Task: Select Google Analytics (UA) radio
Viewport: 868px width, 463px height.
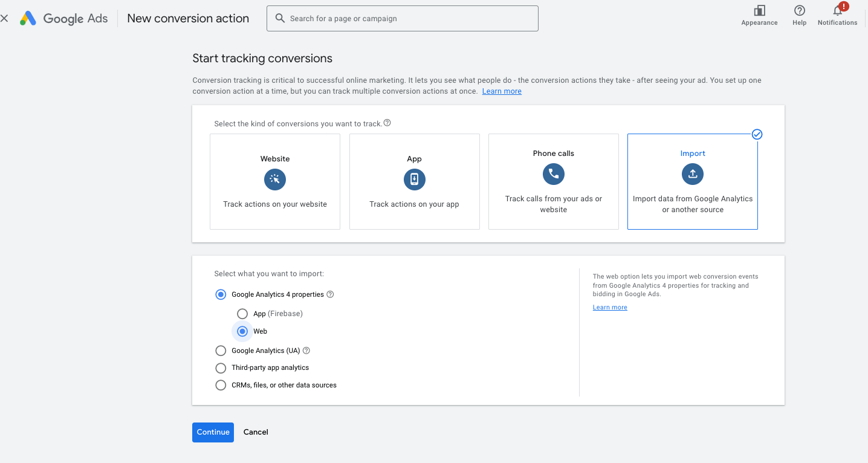Action: click(221, 351)
